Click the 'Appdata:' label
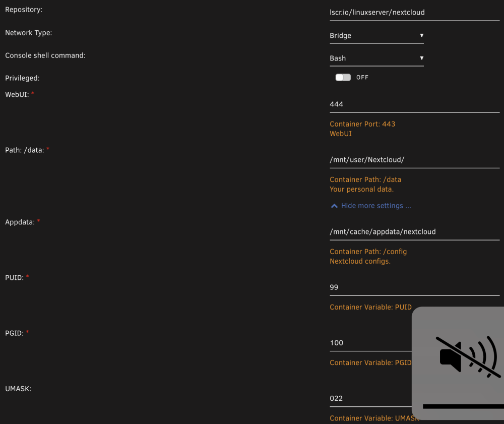 (x=20, y=222)
